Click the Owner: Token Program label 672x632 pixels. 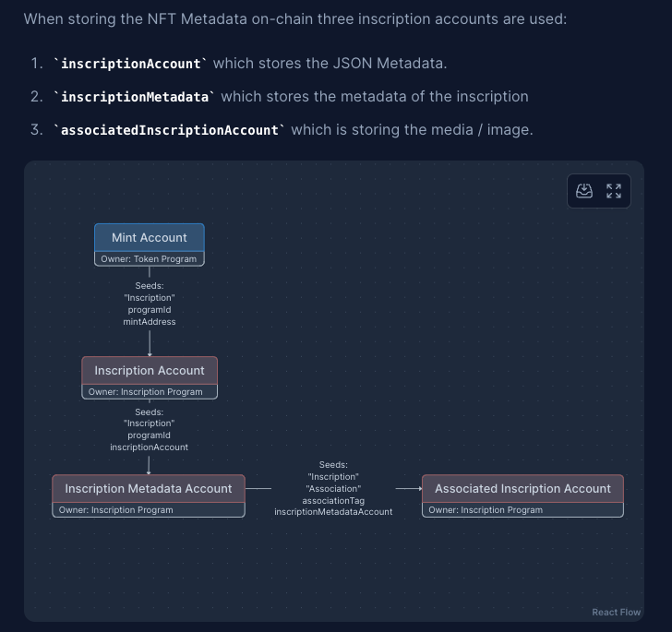149,259
